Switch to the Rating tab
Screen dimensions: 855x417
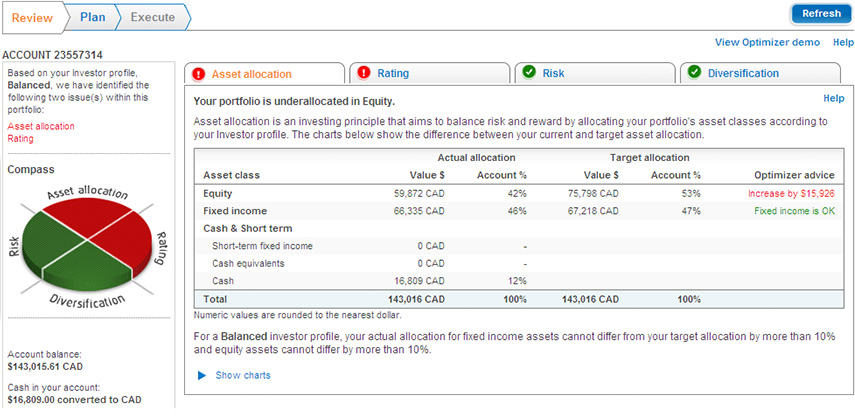pos(392,73)
